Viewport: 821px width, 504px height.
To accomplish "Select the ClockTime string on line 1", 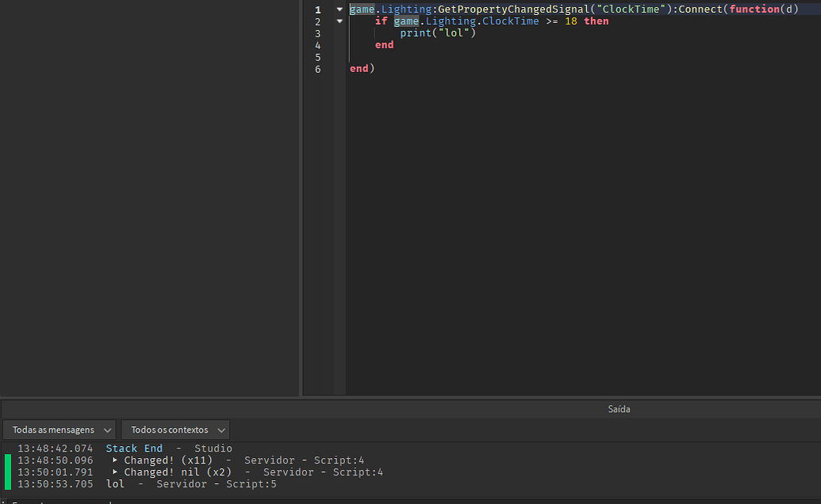I will pyautogui.click(x=631, y=9).
